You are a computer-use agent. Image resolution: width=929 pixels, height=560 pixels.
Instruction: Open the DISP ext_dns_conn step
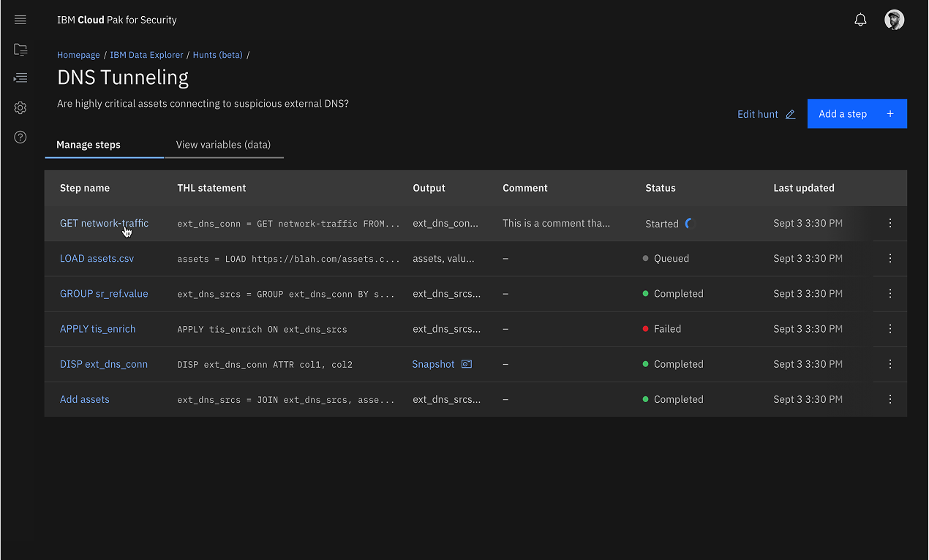tap(104, 364)
